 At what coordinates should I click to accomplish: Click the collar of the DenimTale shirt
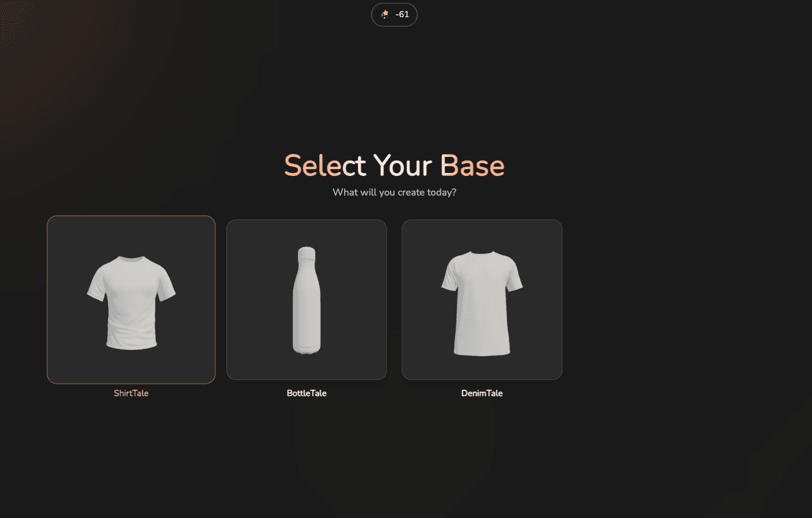tap(482, 253)
